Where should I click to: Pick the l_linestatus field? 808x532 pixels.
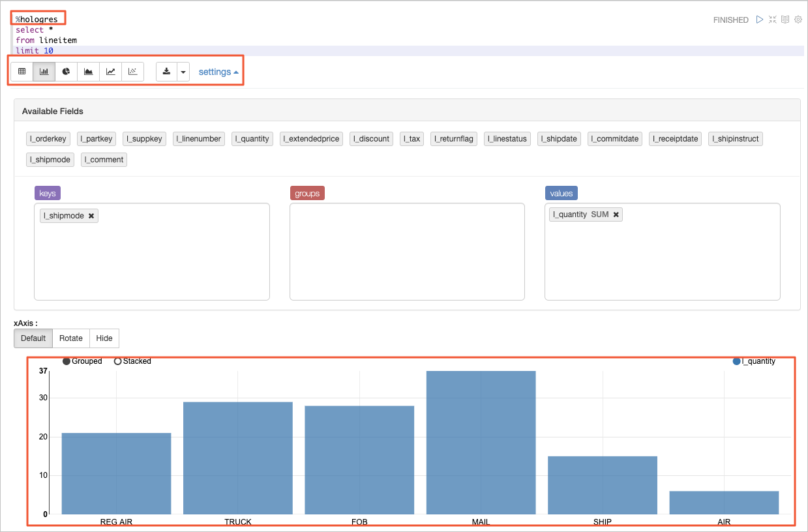507,139
